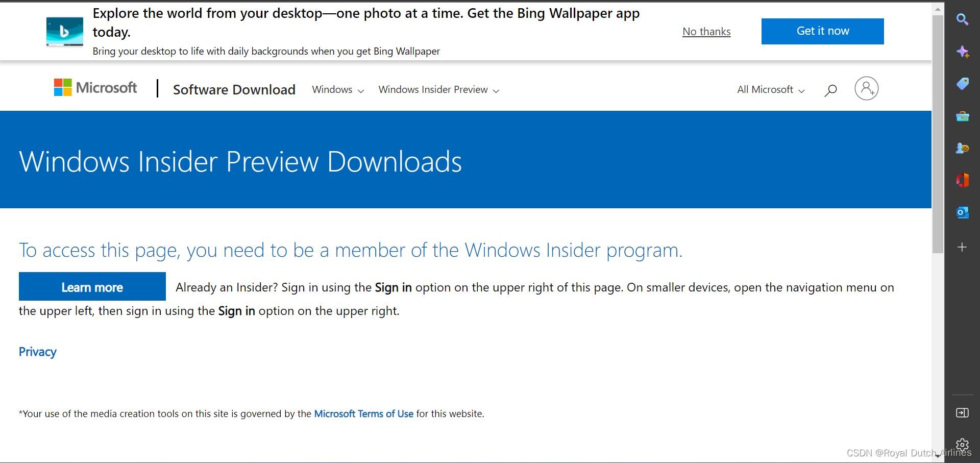
Task: Expand the Windows dropdown menu
Action: pos(338,90)
